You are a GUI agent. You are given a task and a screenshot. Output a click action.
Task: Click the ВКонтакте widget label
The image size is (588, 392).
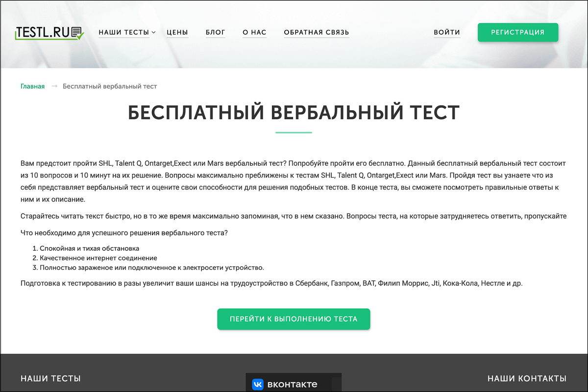[x=292, y=384]
